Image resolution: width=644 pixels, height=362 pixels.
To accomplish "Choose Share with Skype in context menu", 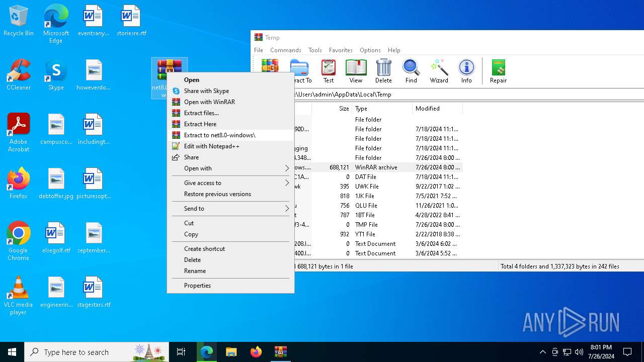I will pos(231,91).
